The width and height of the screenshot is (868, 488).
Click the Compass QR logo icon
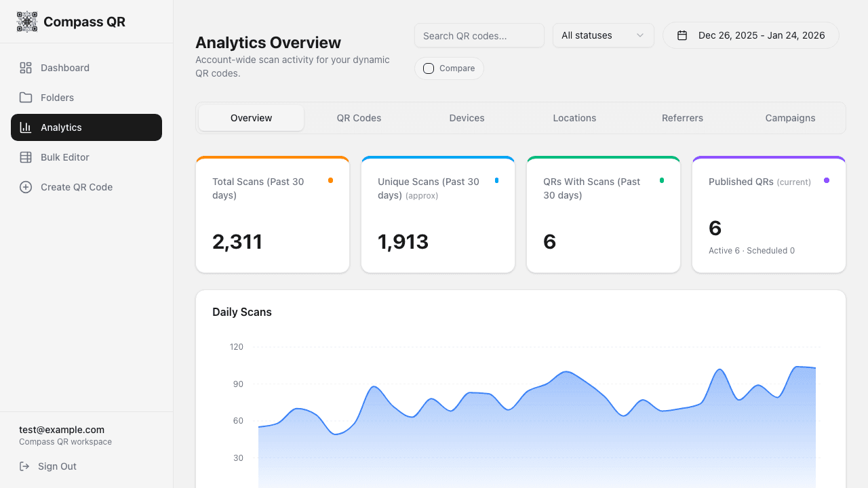coord(27,21)
